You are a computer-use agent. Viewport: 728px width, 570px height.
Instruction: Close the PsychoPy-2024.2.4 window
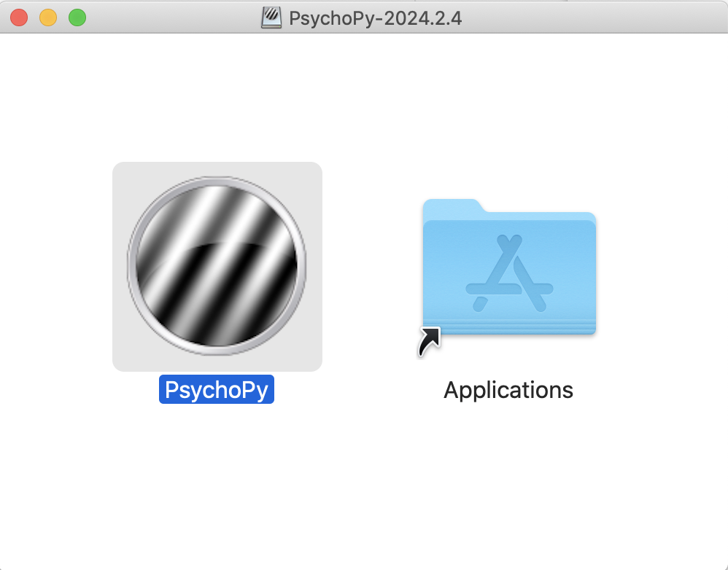pyautogui.click(x=19, y=17)
